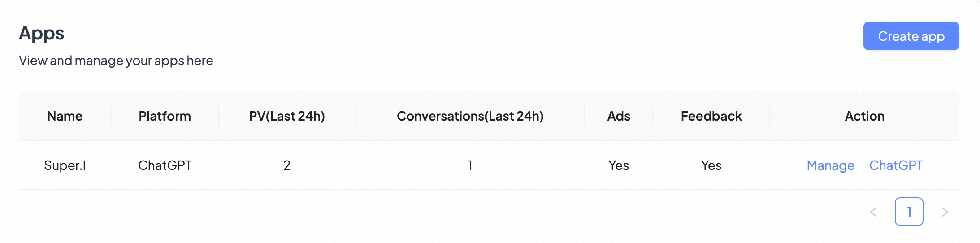Go to the next page arrow
980x243 pixels.
[945, 212]
